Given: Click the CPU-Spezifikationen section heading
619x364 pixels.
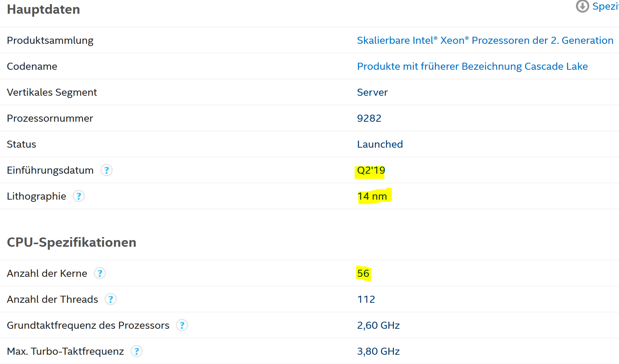Looking at the screenshot, I should click(x=72, y=242).
